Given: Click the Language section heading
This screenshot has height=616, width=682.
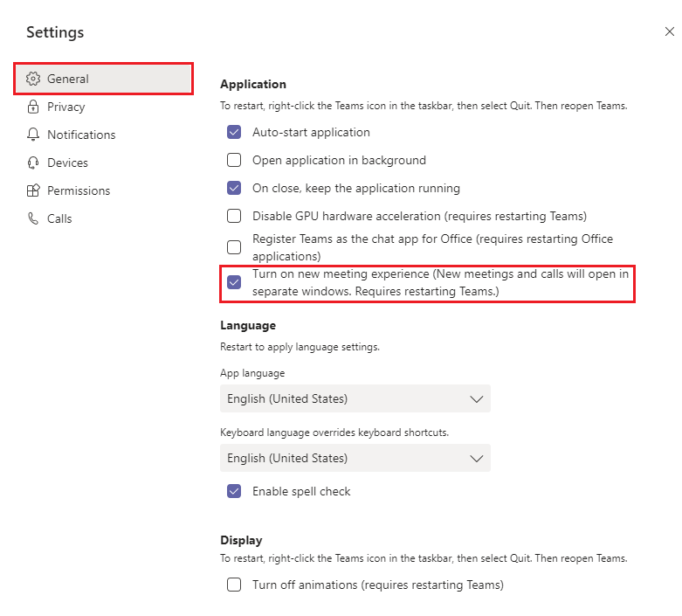Looking at the screenshot, I should (248, 326).
